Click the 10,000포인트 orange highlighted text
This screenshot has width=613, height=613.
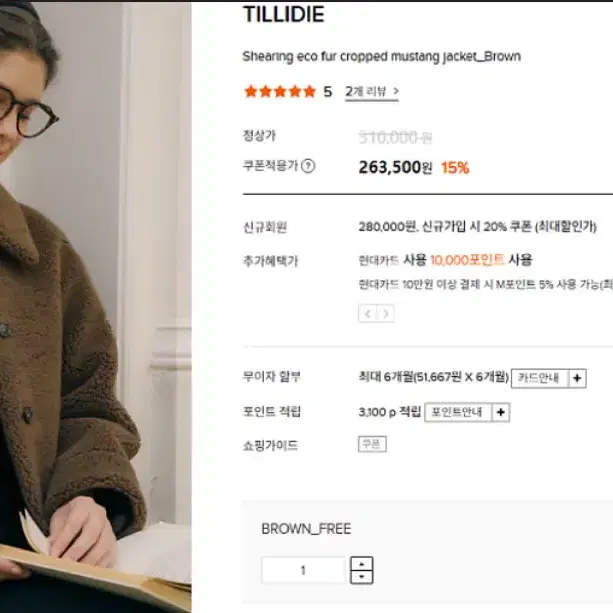[x=467, y=260]
